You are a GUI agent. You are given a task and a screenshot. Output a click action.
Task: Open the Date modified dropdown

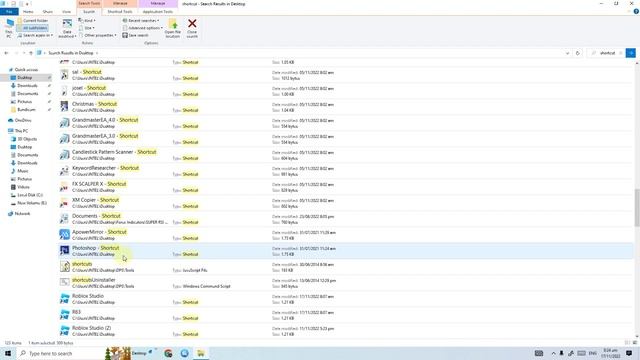pos(67,29)
